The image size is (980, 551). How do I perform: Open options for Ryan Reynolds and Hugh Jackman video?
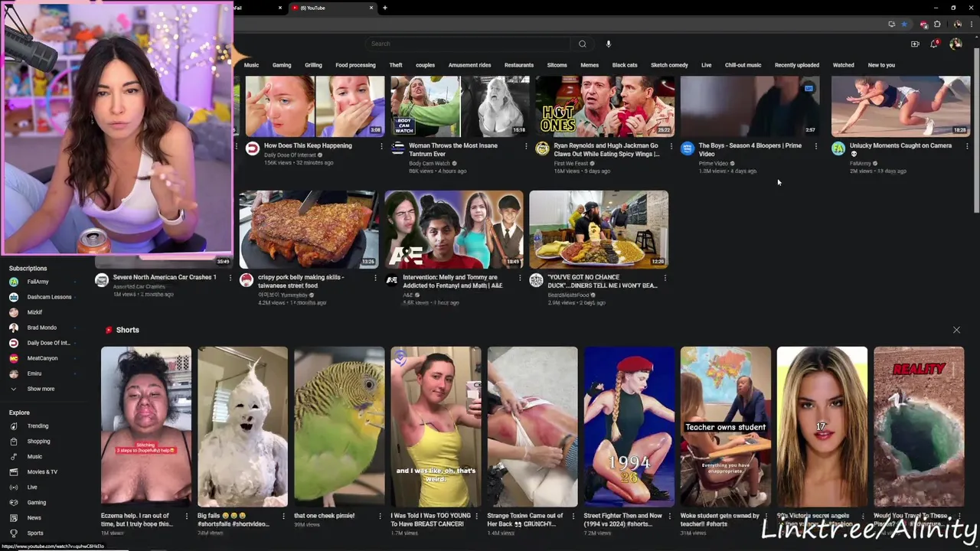click(x=671, y=146)
